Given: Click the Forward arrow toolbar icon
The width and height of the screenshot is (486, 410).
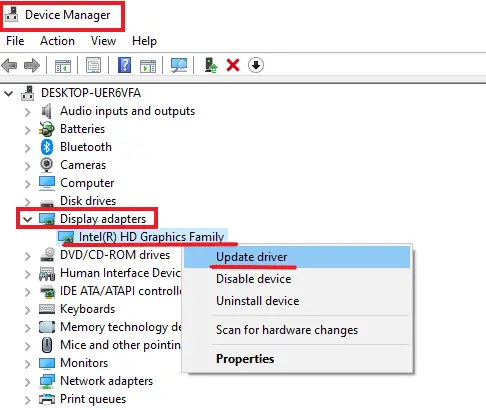Looking at the screenshot, I should pyautogui.click(x=32, y=65).
